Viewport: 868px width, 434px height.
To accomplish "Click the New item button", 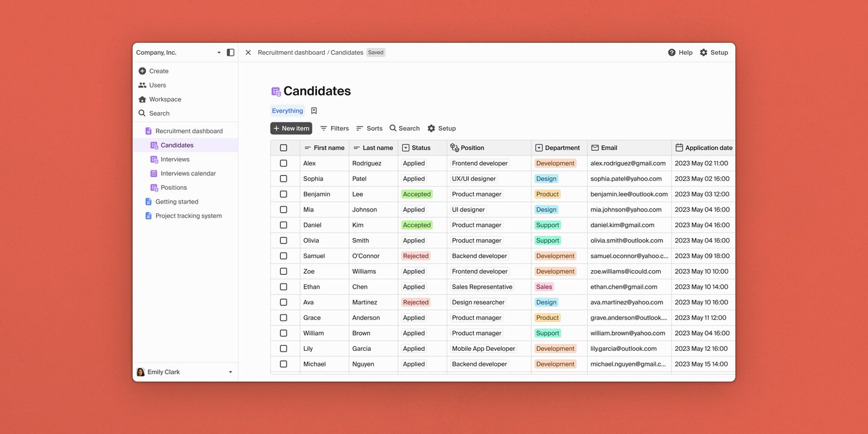I will tap(291, 128).
